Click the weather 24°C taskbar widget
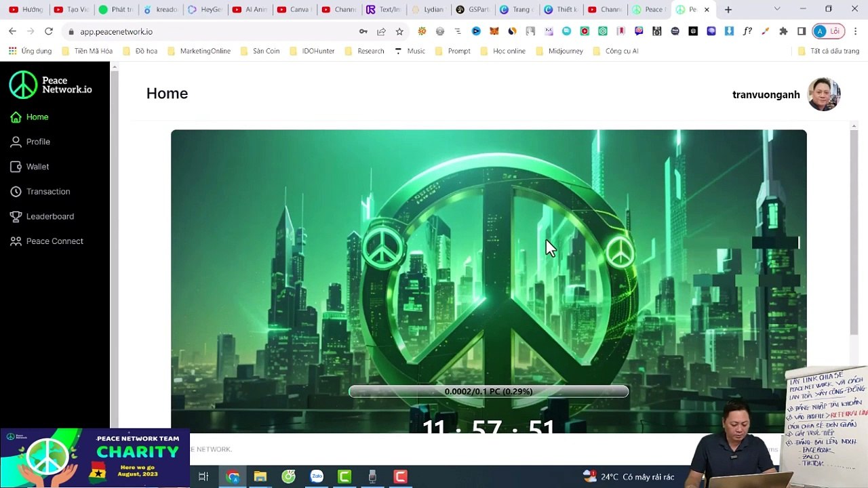The height and width of the screenshot is (488, 868). (629, 477)
